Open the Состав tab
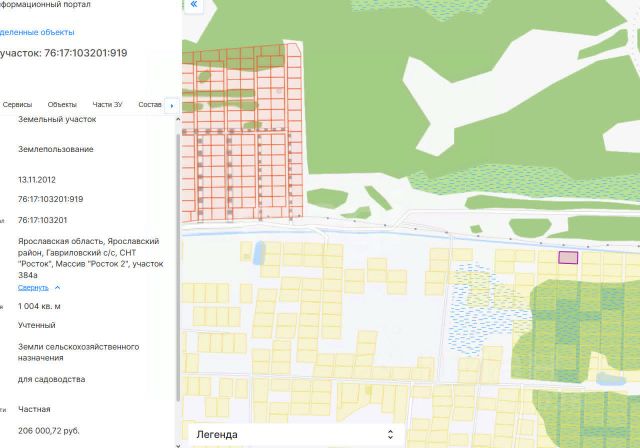The height and width of the screenshot is (448, 640). point(150,105)
